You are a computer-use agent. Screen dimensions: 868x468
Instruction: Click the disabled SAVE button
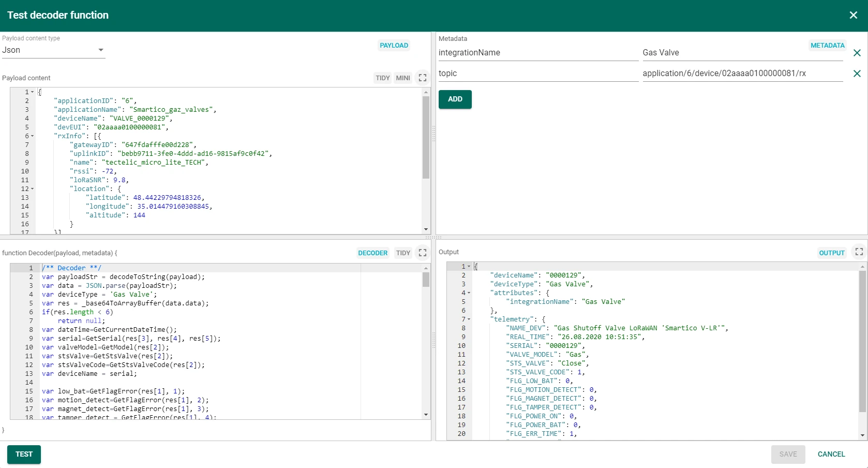click(x=788, y=455)
